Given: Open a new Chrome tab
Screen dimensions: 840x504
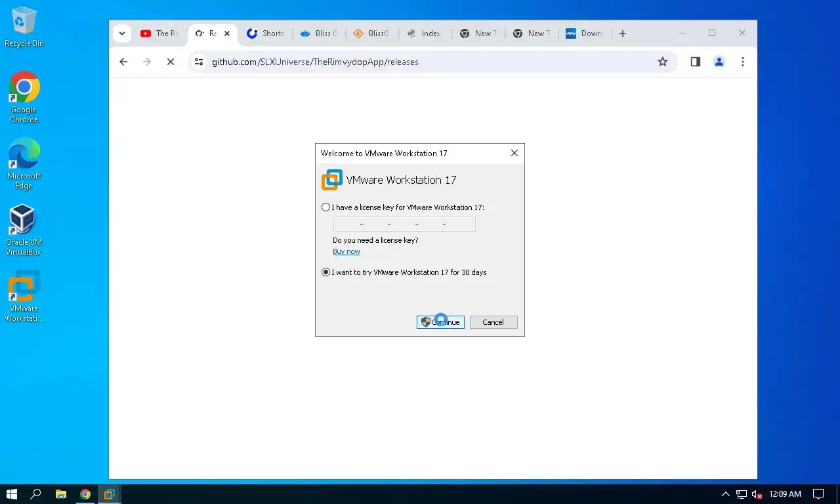Looking at the screenshot, I should click(623, 33).
